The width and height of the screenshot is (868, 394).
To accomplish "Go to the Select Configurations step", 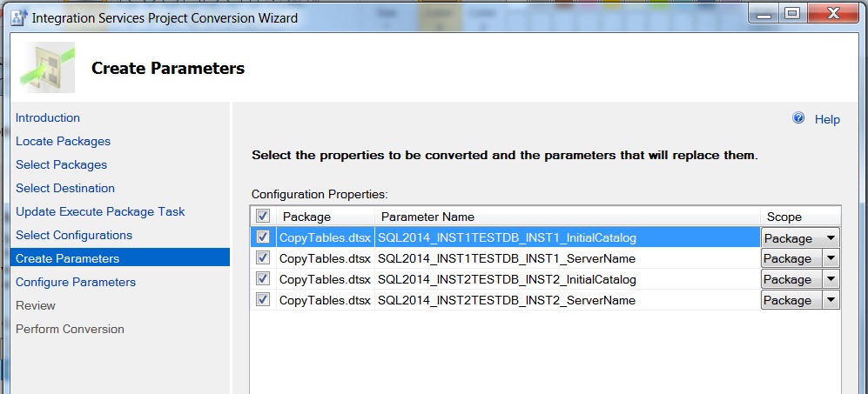I will point(74,235).
